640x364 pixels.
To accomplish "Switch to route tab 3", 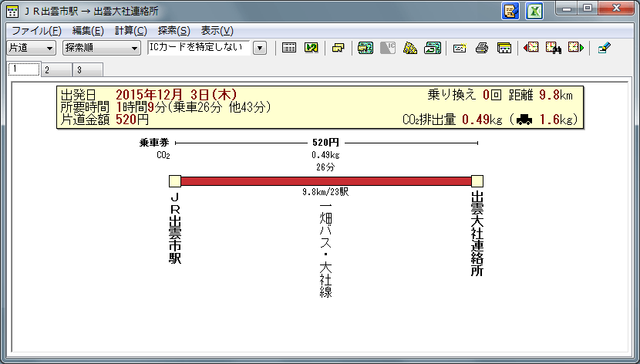I will [79, 70].
